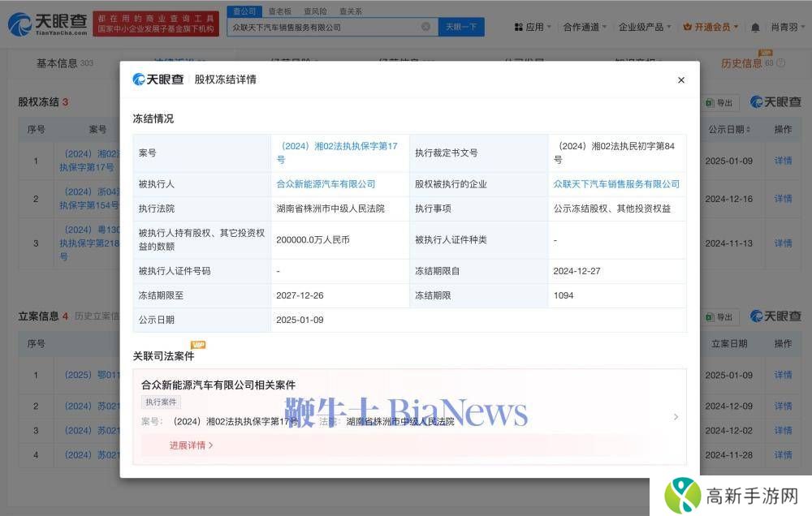
Task: Clear the search box text
Action: (425, 27)
